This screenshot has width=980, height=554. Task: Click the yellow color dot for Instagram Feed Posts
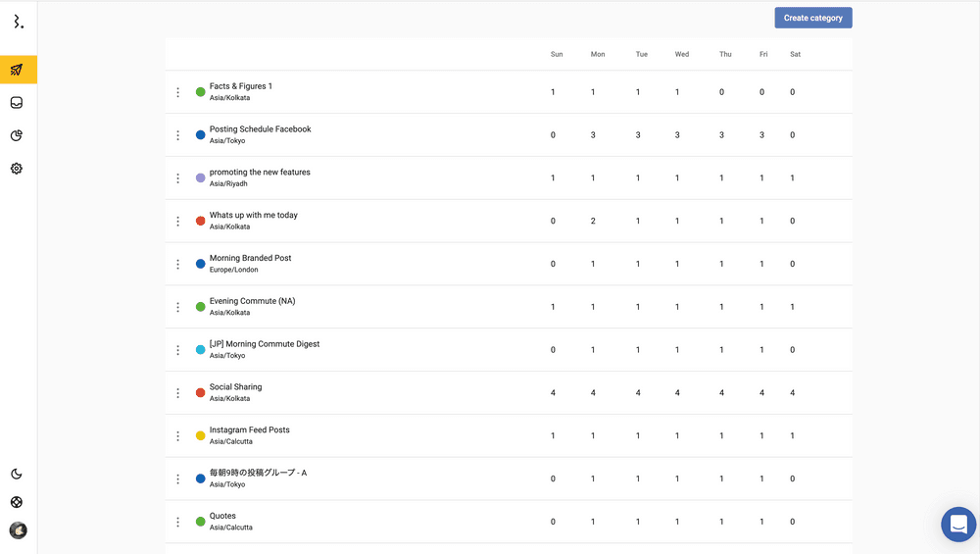pos(201,436)
